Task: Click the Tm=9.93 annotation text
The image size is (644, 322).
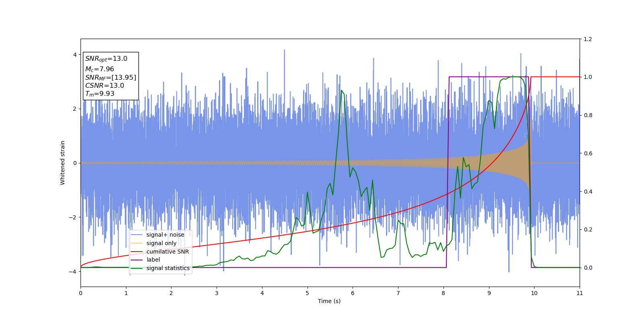Action: [x=100, y=94]
